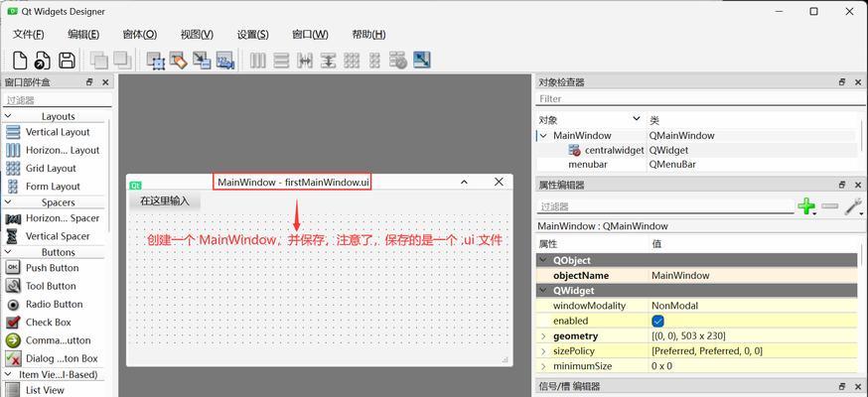Expand the minimumSize property row

(543, 366)
